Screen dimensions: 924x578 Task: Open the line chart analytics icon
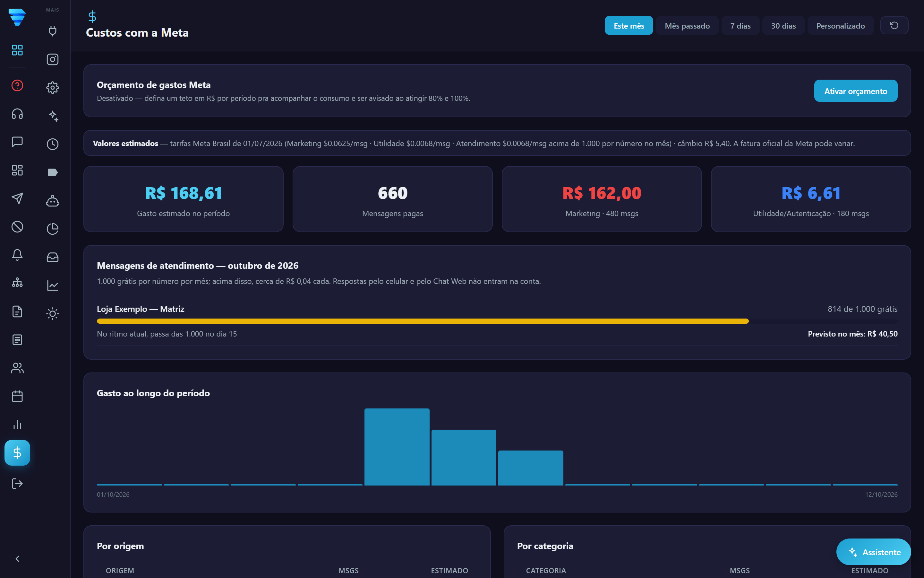[53, 285]
